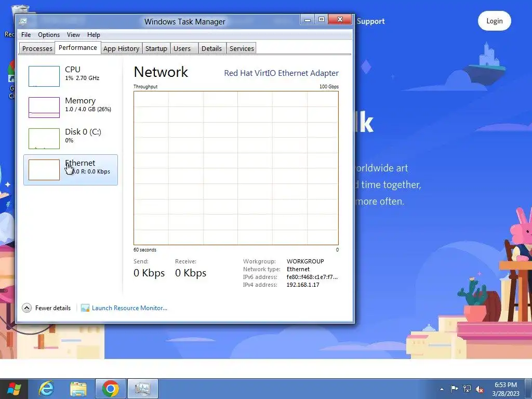
Task: Show hidden system tray icons
Action: 442,389
